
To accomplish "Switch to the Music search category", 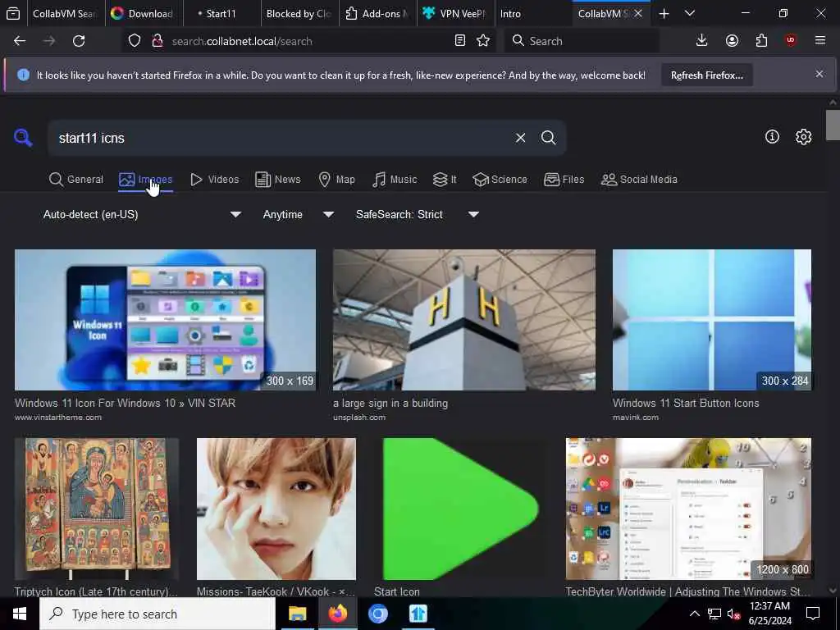I will [395, 180].
